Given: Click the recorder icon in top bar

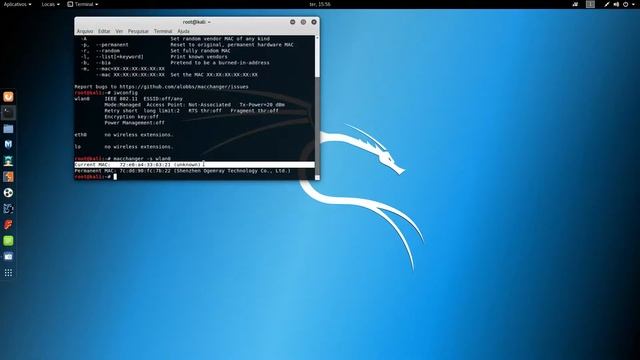Looking at the screenshot, I should coord(575,4).
